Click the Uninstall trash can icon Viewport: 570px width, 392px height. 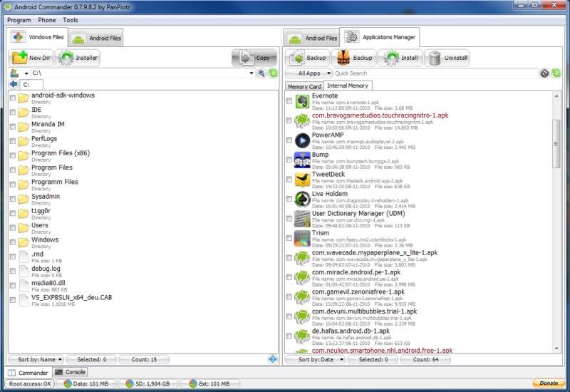point(435,58)
